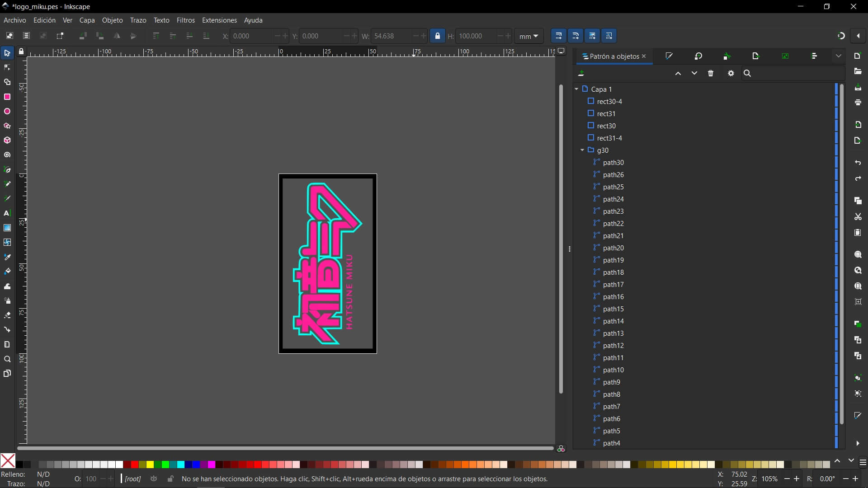Move selection up in layers panel
The image size is (868, 488).
coord(678,73)
